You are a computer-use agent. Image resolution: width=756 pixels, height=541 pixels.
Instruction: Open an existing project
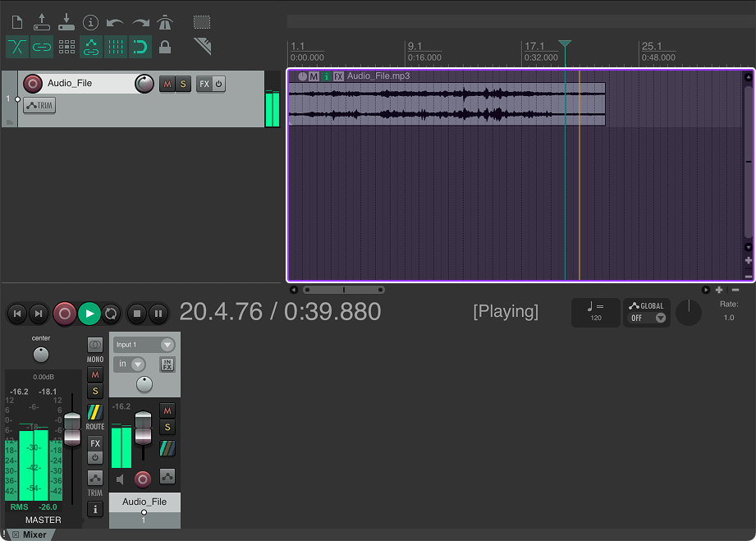click(42, 22)
